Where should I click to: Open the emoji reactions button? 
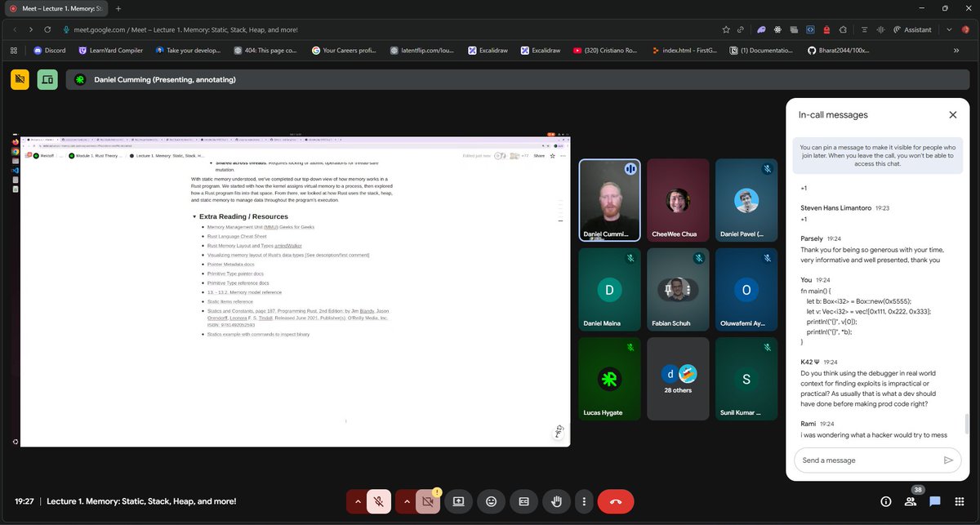point(491,501)
